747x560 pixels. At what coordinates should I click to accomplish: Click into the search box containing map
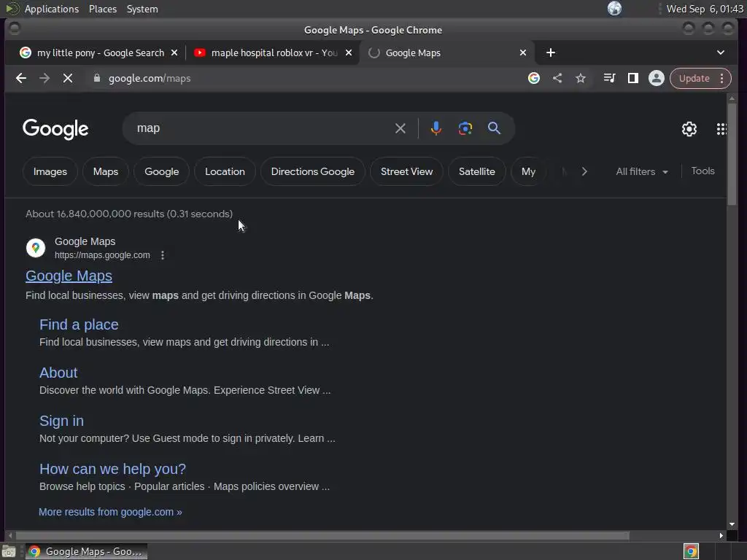262,128
